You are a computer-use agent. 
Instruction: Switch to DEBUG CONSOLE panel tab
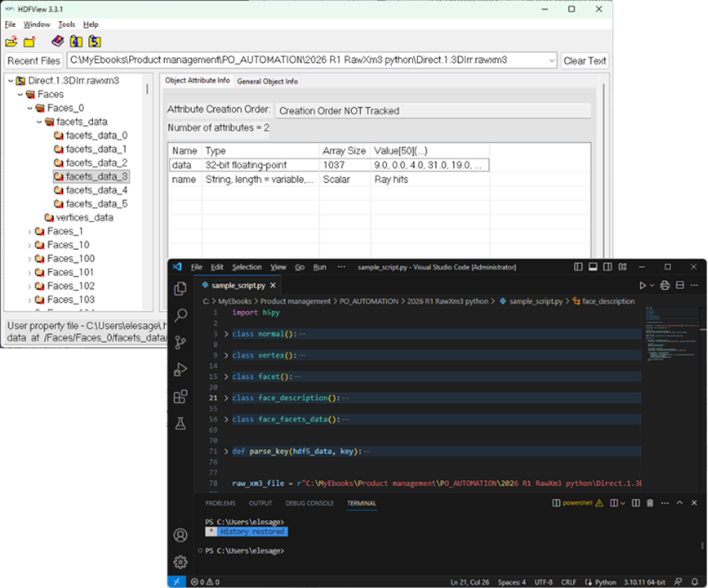pos(309,503)
